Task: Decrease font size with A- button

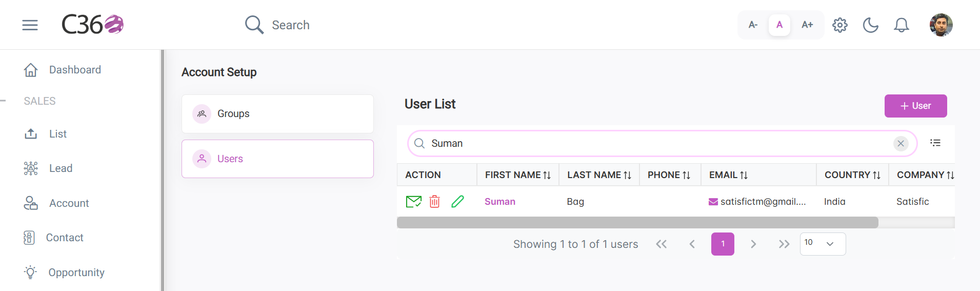Action: 753,25
